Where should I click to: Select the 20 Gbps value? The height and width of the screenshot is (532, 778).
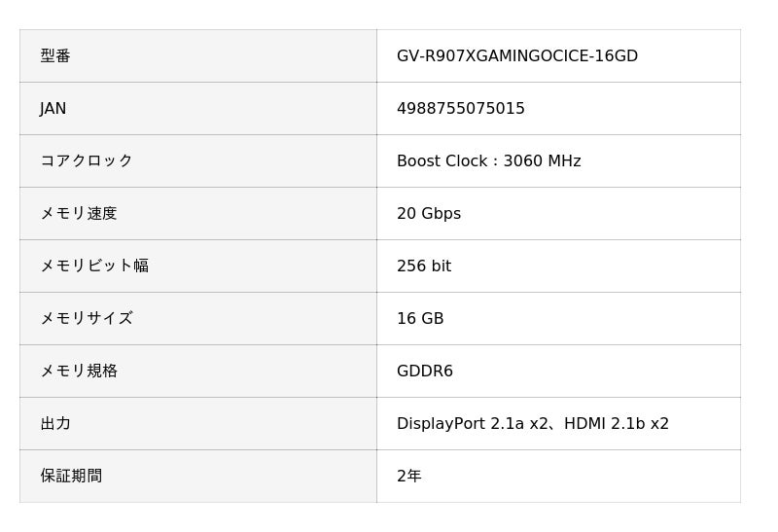[428, 214]
